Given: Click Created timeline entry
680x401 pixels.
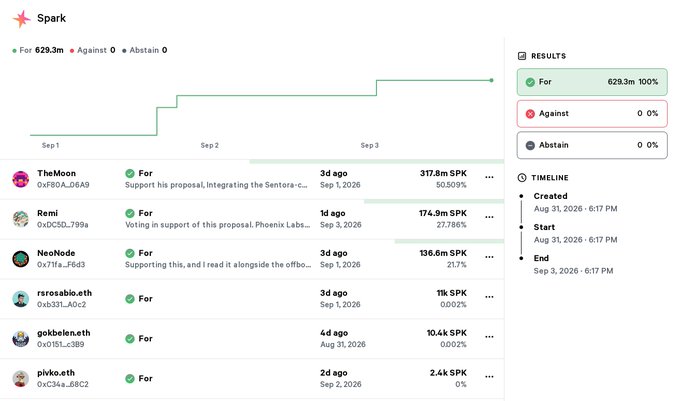Looking at the screenshot, I should (575, 202).
